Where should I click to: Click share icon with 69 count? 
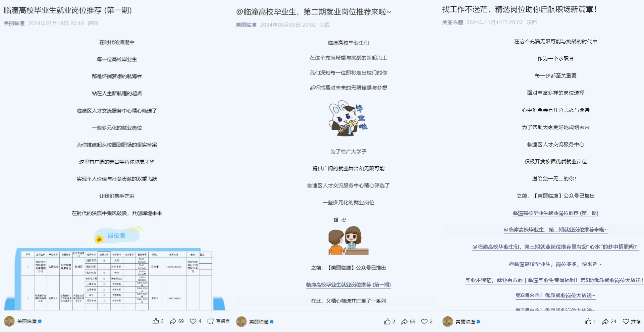[173, 321]
